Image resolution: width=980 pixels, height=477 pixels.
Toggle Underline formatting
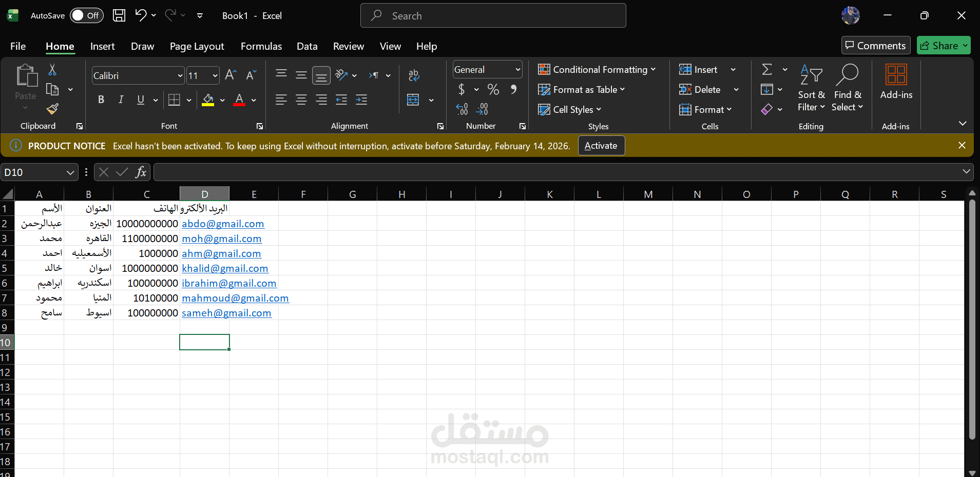point(141,100)
